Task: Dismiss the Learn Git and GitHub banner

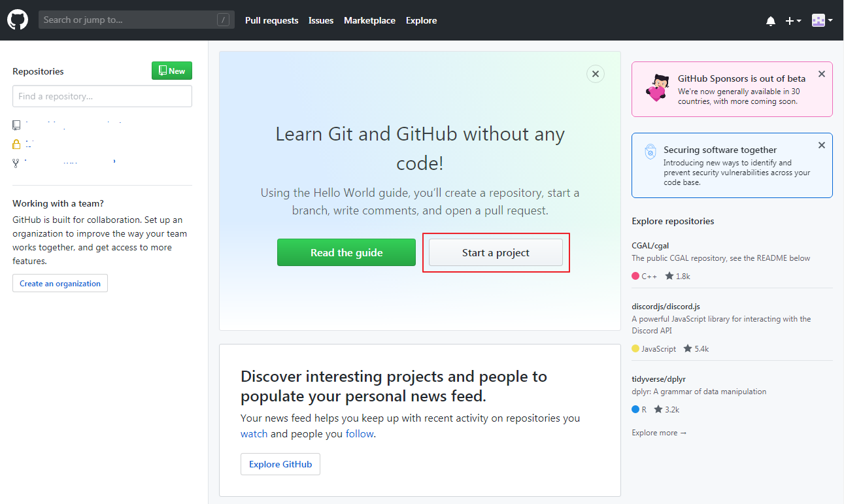Action: tap(596, 74)
